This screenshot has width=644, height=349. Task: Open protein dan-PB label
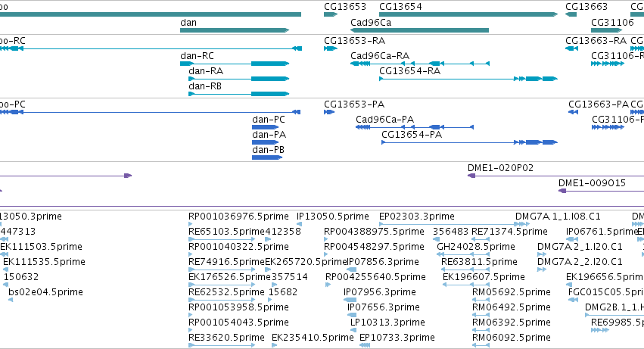[268, 150]
